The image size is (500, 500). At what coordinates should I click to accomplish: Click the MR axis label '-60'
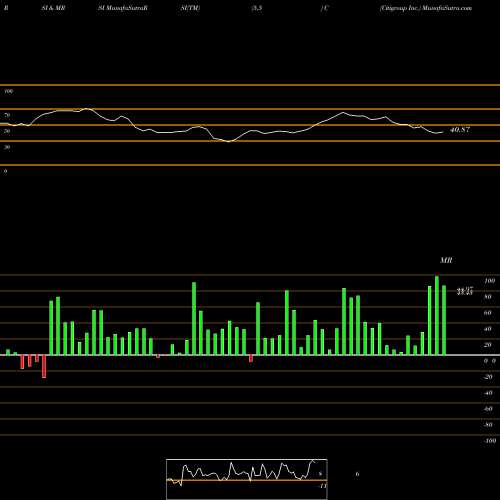click(488, 409)
